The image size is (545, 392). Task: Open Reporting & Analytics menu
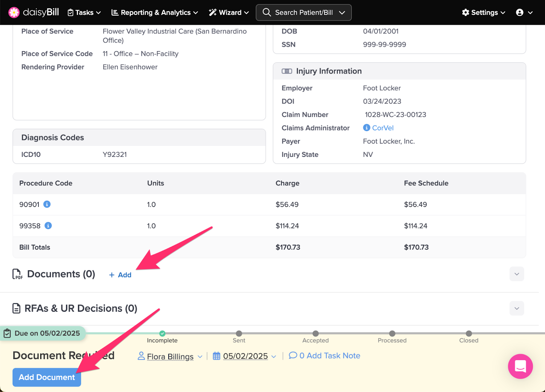155,13
